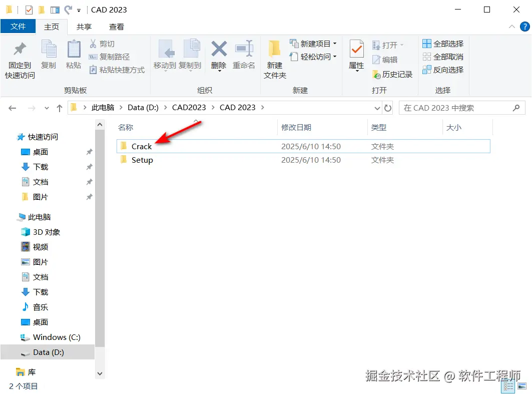Click Select All (全部选择) command

(x=443, y=44)
